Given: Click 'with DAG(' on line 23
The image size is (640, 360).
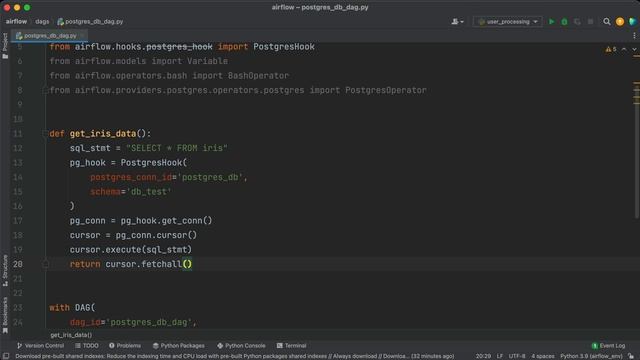Looking at the screenshot, I should 72,308.
